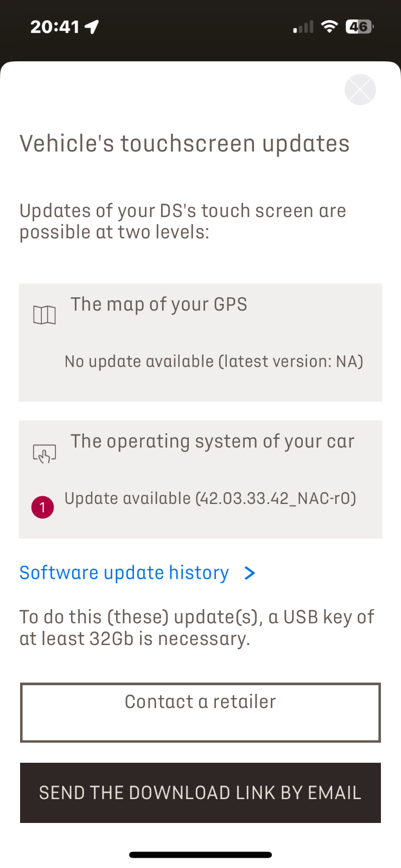
Task: Tap the cellular signal bars
Action: 303,27
